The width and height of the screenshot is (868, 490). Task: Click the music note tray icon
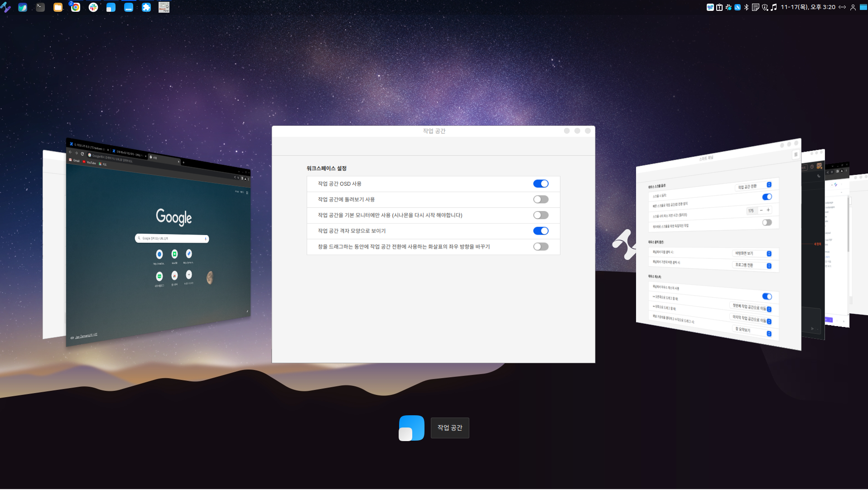click(774, 7)
